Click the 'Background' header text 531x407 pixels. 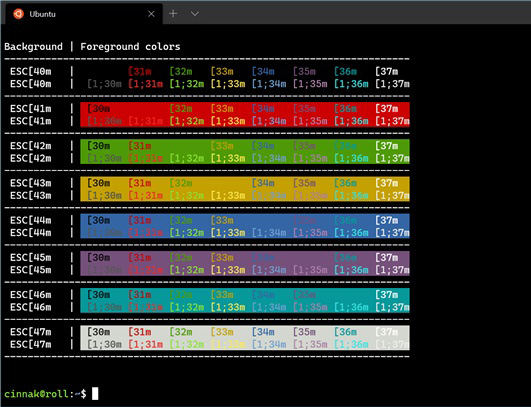34,47
